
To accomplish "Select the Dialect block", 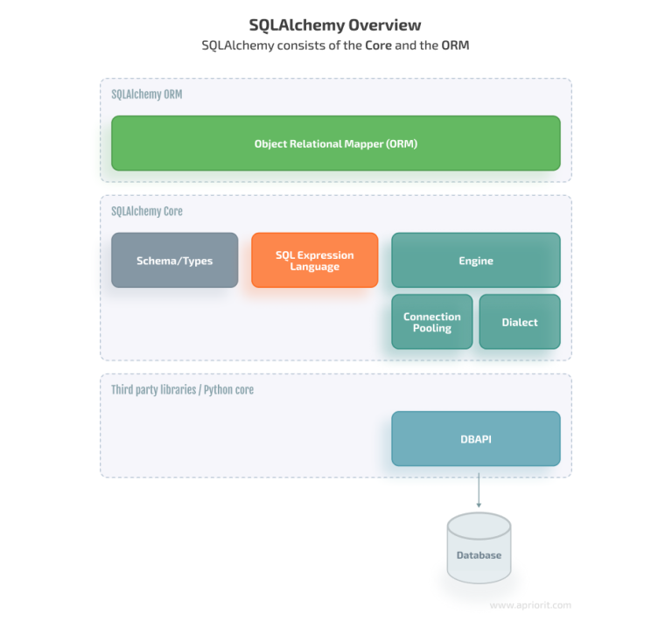I will pyautogui.click(x=520, y=322).
